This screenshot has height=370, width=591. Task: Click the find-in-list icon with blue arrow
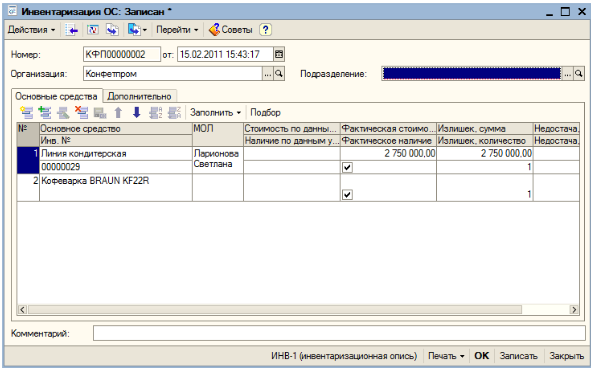click(71, 30)
